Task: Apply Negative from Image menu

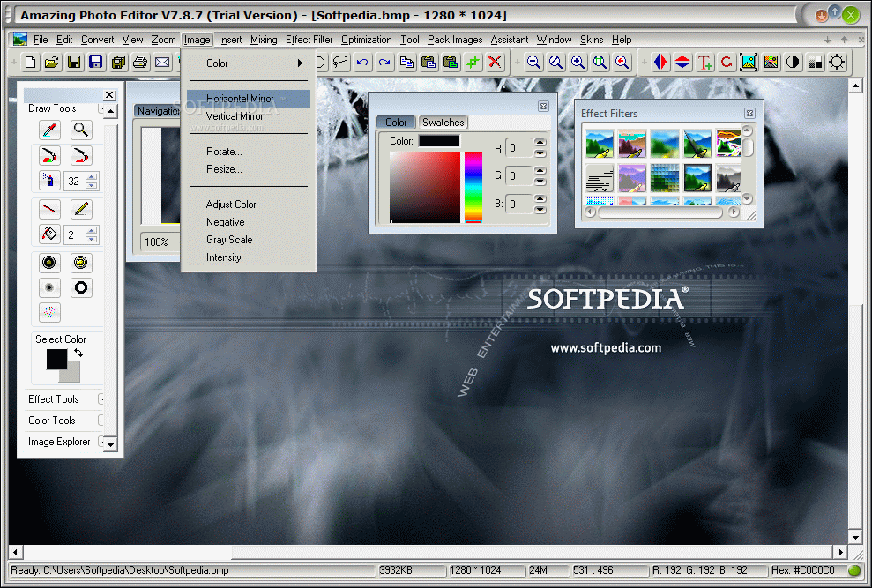Action: 249,222
